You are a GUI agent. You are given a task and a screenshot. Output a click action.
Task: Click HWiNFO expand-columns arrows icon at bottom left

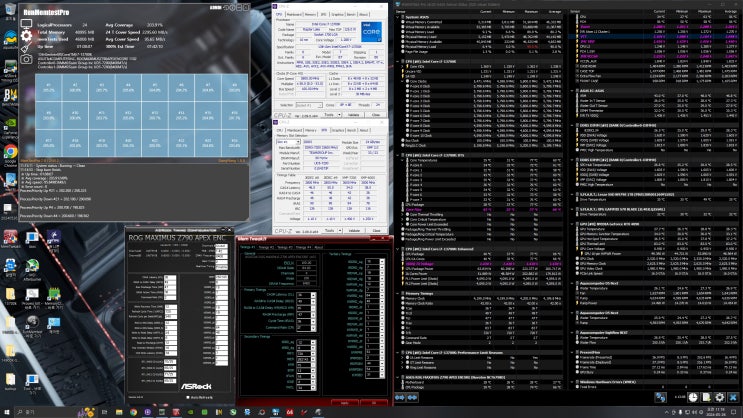coord(400,397)
